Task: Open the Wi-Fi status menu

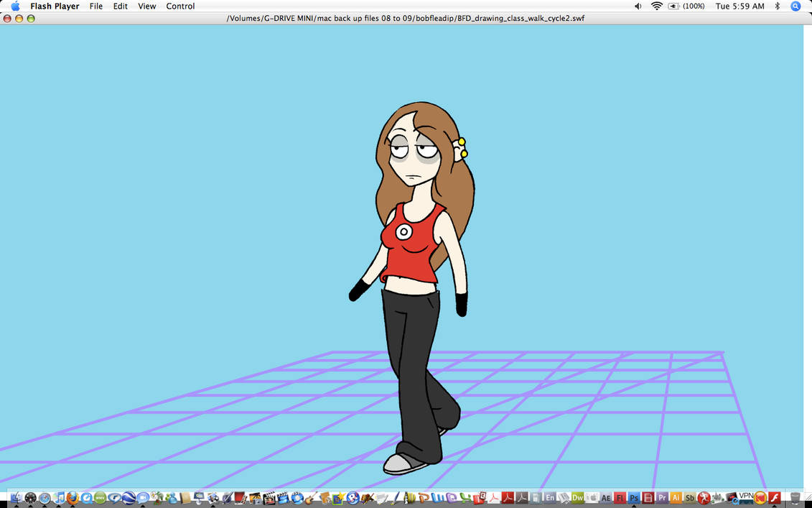Action: point(657,6)
